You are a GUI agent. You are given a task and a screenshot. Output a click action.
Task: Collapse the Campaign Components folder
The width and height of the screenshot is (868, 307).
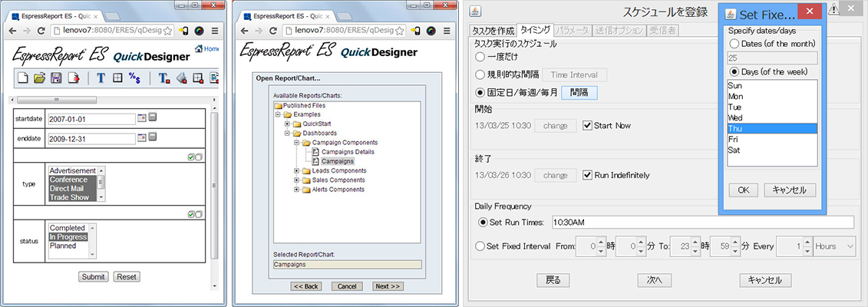[x=297, y=142]
